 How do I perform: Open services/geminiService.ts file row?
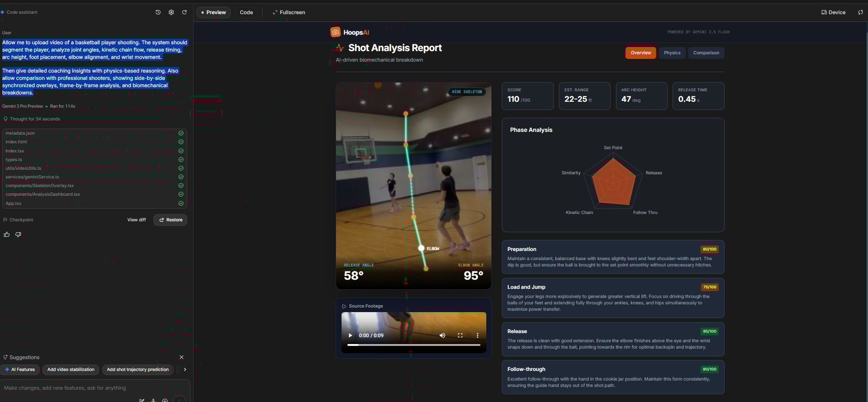[x=95, y=177]
